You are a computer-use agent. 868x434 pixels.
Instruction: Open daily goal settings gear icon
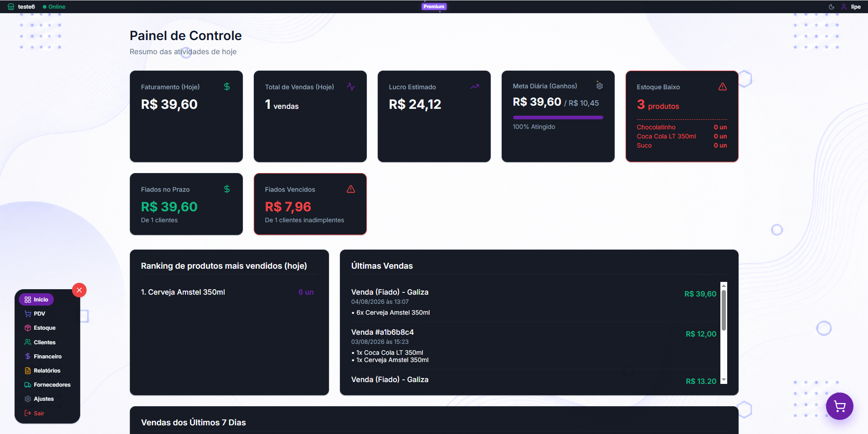pyautogui.click(x=600, y=86)
